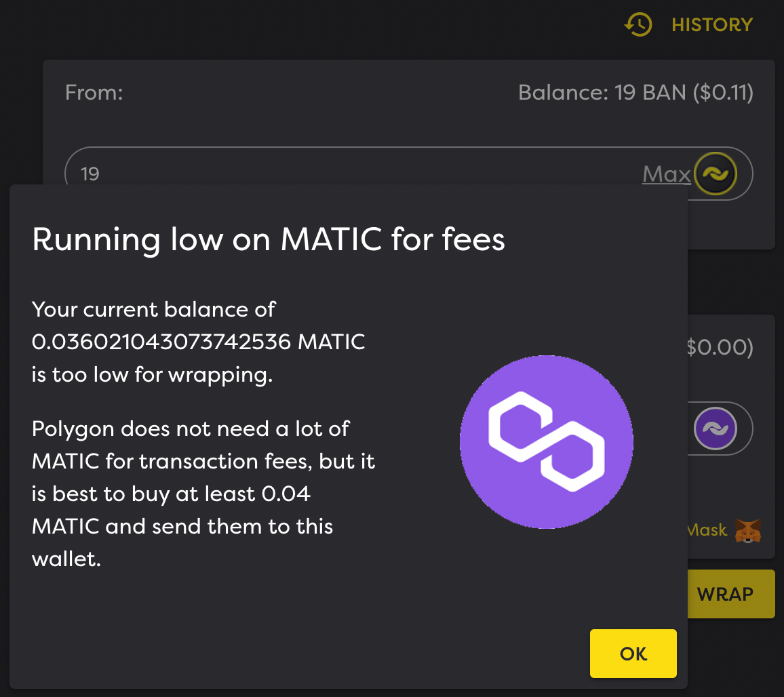This screenshot has height=697, width=784.
Task: Click the From: label
Action: (94, 92)
